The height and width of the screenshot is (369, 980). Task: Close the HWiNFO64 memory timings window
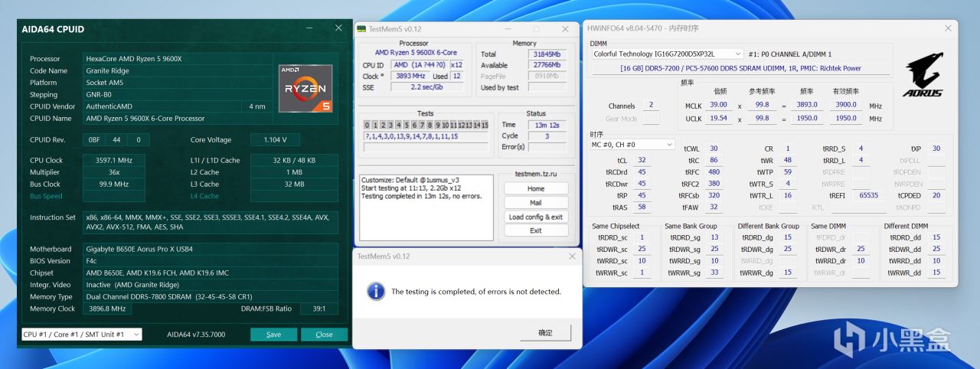coord(948,28)
